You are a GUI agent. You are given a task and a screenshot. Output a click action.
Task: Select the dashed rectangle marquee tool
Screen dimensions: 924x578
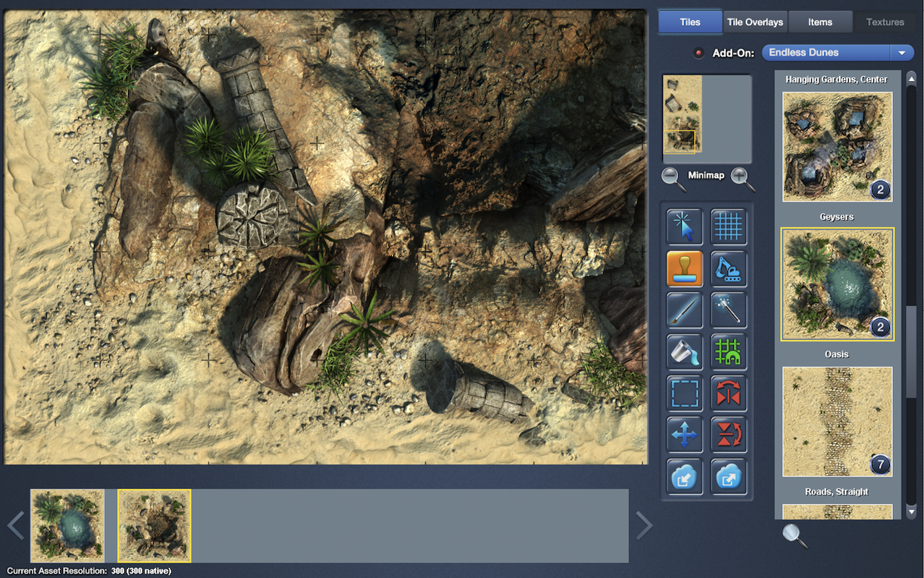click(684, 394)
